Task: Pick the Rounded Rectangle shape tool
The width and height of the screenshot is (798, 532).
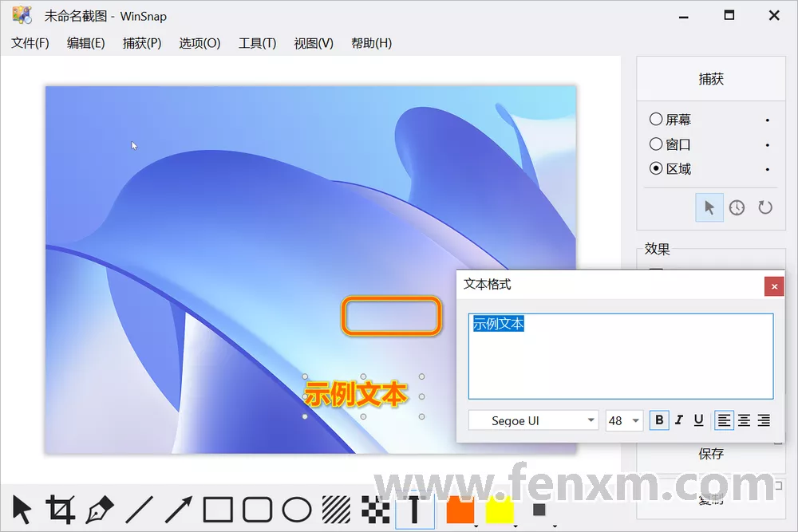Action: [257, 510]
